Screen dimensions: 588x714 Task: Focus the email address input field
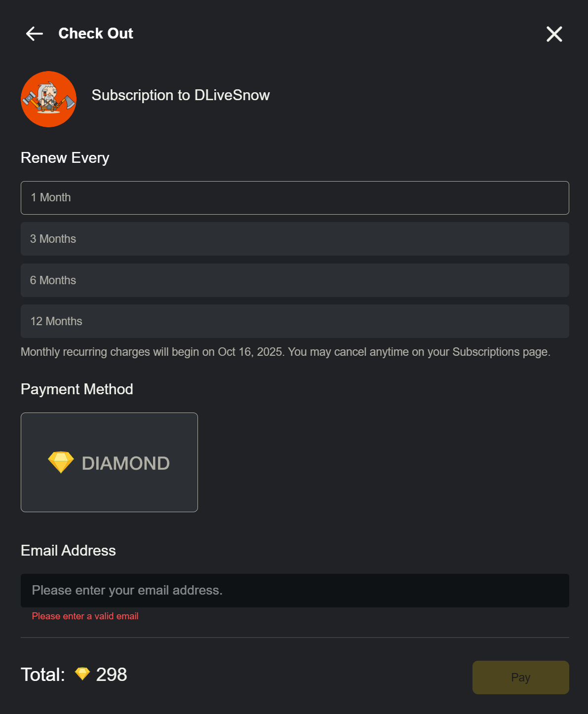tap(295, 591)
